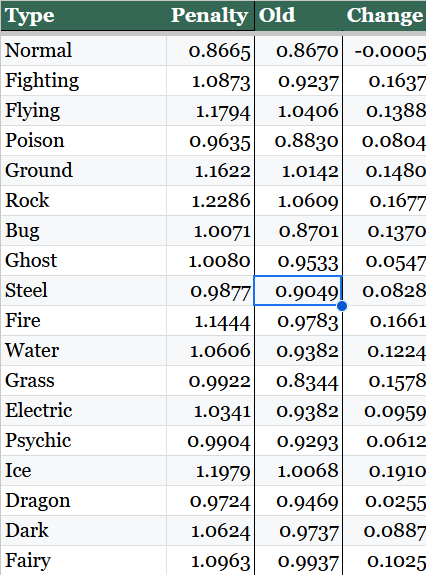This screenshot has height=575, width=426.
Task: Click Dragon old value 0.9469
Action: click(298, 501)
